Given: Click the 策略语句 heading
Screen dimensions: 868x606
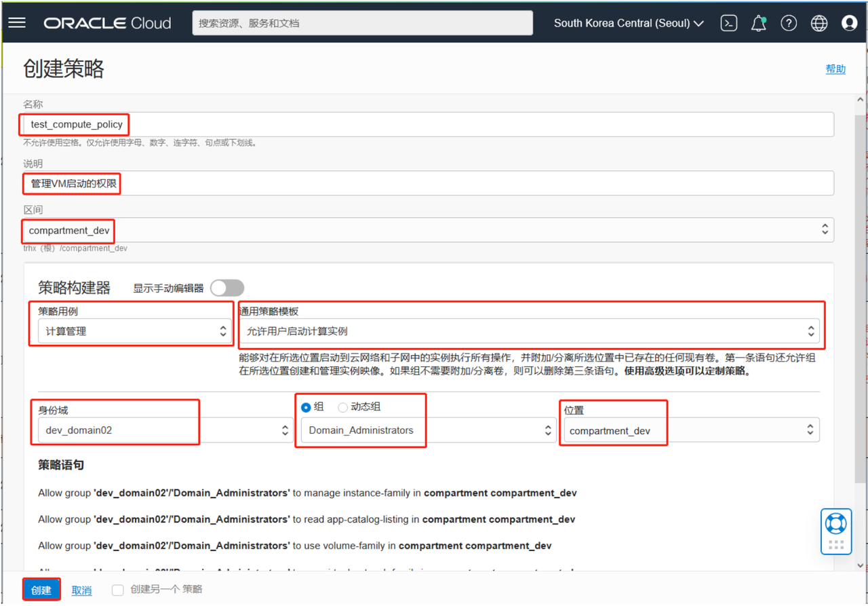Looking at the screenshot, I should pos(61,465).
